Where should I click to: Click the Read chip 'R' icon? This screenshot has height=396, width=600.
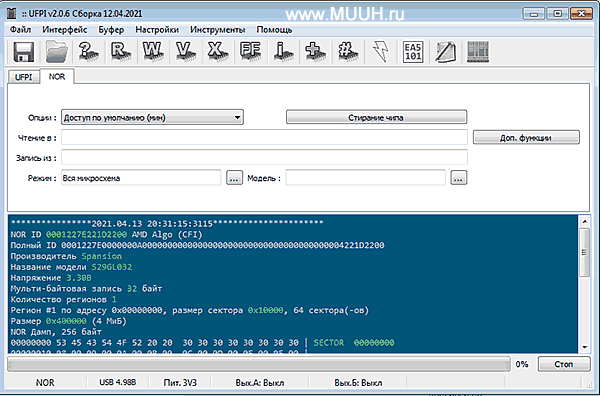pos(121,52)
